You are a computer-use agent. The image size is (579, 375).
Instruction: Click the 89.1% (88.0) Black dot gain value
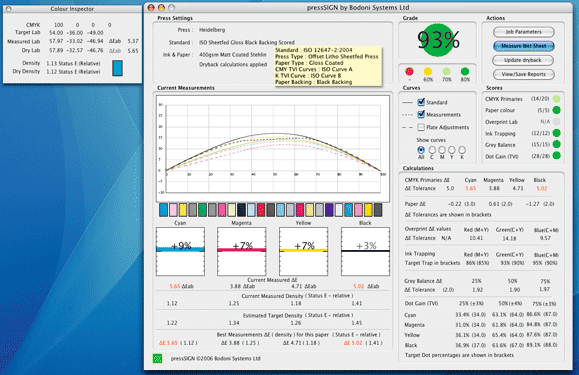542,345
